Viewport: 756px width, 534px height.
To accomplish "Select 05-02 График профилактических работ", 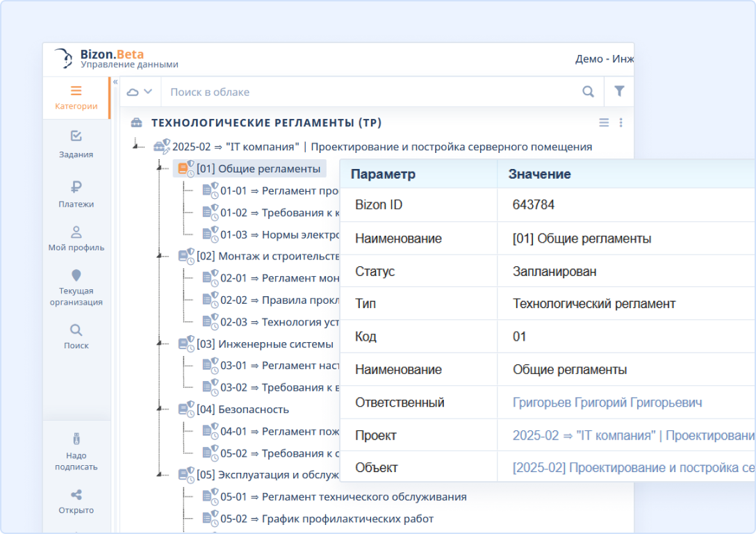I will tap(327, 519).
